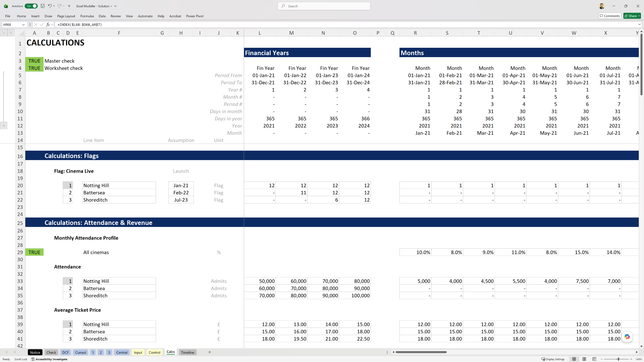Click the vertical scrollbar down arrow

(641, 346)
